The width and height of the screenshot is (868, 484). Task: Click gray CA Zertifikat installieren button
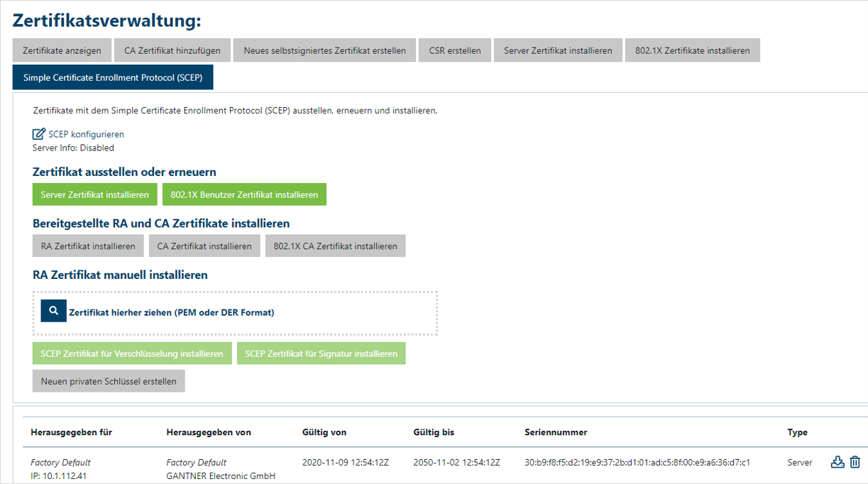coord(204,246)
